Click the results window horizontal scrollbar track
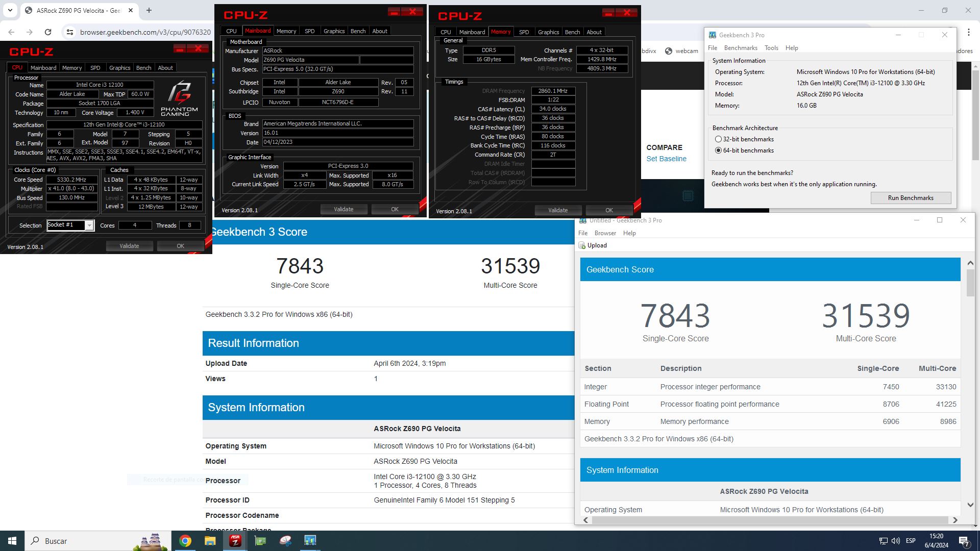This screenshot has width=980, height=551. [x=770, y=520]
